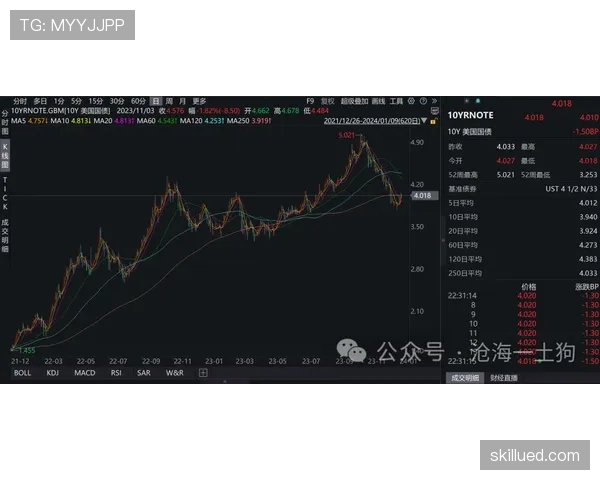600x480 pixels.
Task: Switch to 成交明细 bottom tab in quote panel
Action: [465, 378]
